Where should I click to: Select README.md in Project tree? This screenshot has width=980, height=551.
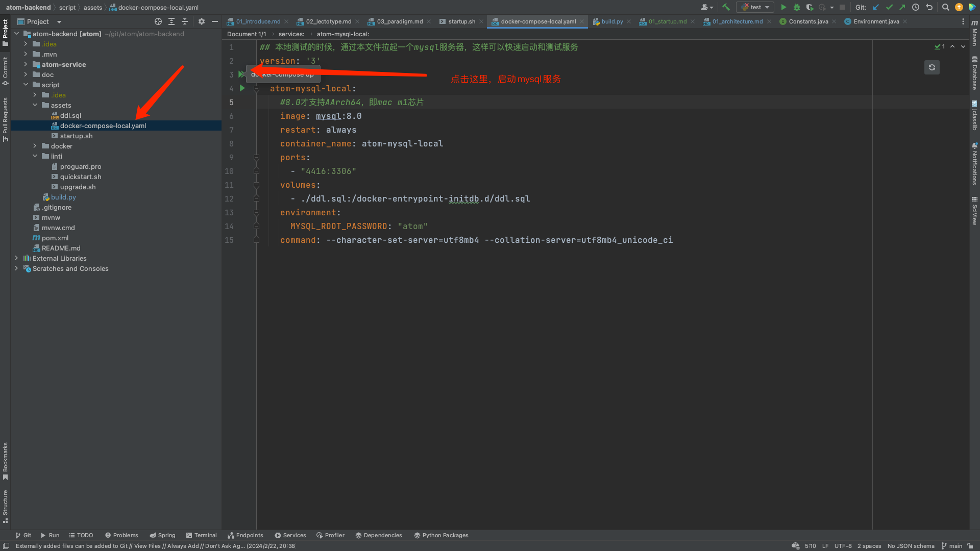click(x=61, y=248)
